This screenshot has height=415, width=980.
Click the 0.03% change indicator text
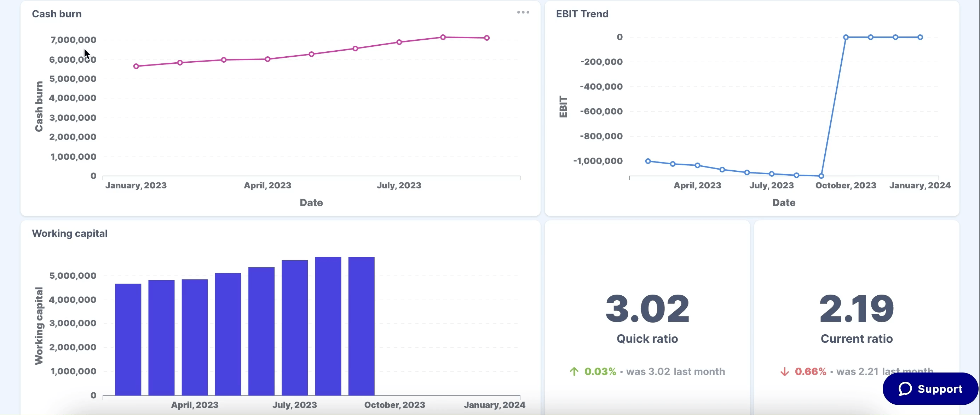pyautogui.click(x=600, y=371)
